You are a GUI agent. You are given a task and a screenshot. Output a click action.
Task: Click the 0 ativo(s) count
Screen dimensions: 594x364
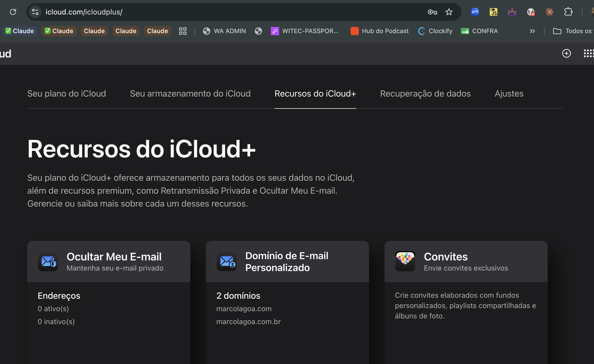pos(53,309)
